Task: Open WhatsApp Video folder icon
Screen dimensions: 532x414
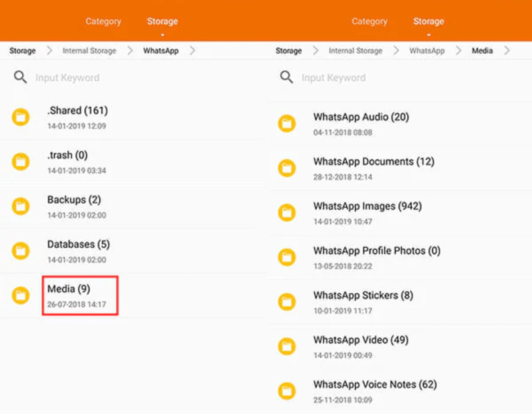Action: click(x=287, y=346)
